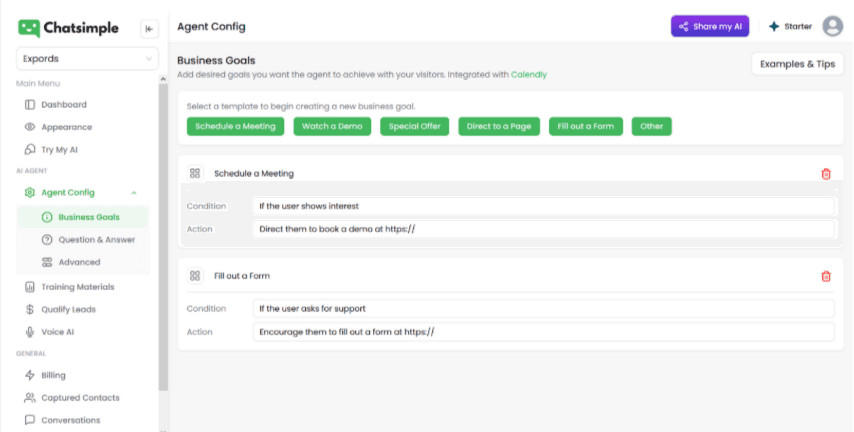Viewport: 854px width, 432px height.
Task: Choose the Schedule a Meeting template
Action: coord(235,126)
